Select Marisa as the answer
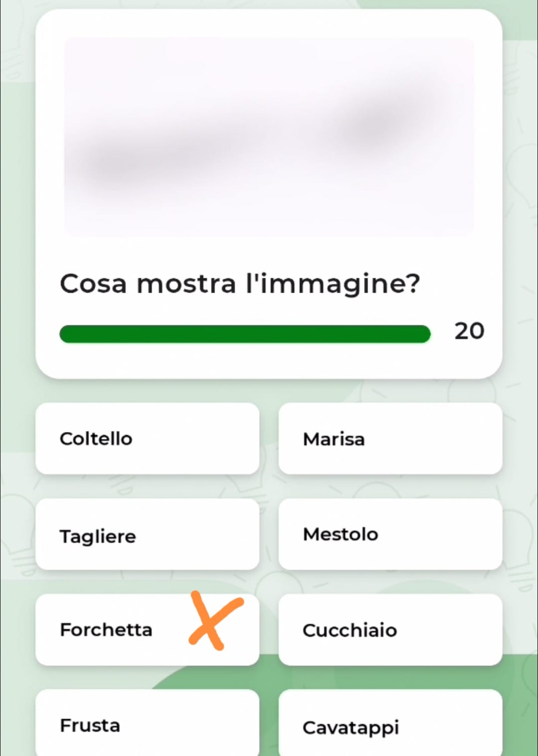 coord(390,438)
